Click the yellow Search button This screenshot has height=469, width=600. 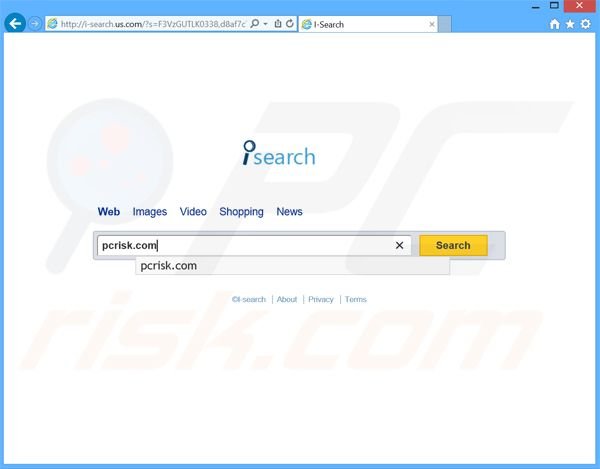[453, 245]
